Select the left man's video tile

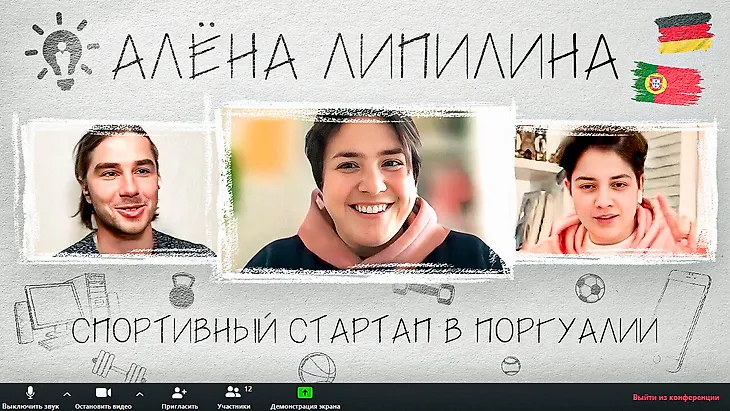tap(117, 190)
